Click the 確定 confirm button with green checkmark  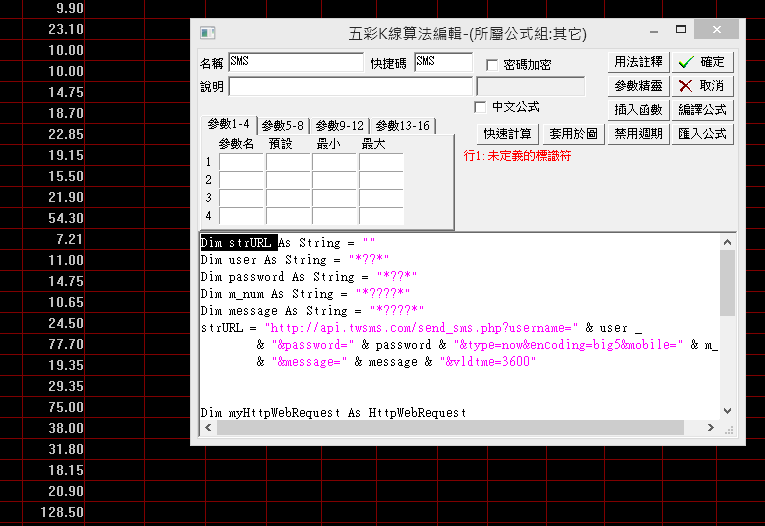(703, 62)
